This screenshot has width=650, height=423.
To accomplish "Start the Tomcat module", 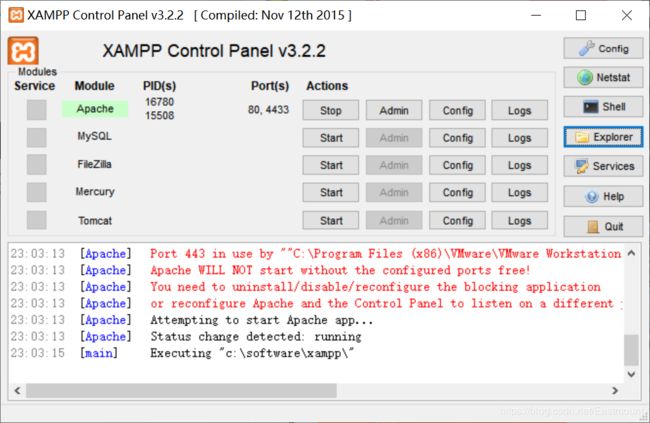I will [330, 220].
